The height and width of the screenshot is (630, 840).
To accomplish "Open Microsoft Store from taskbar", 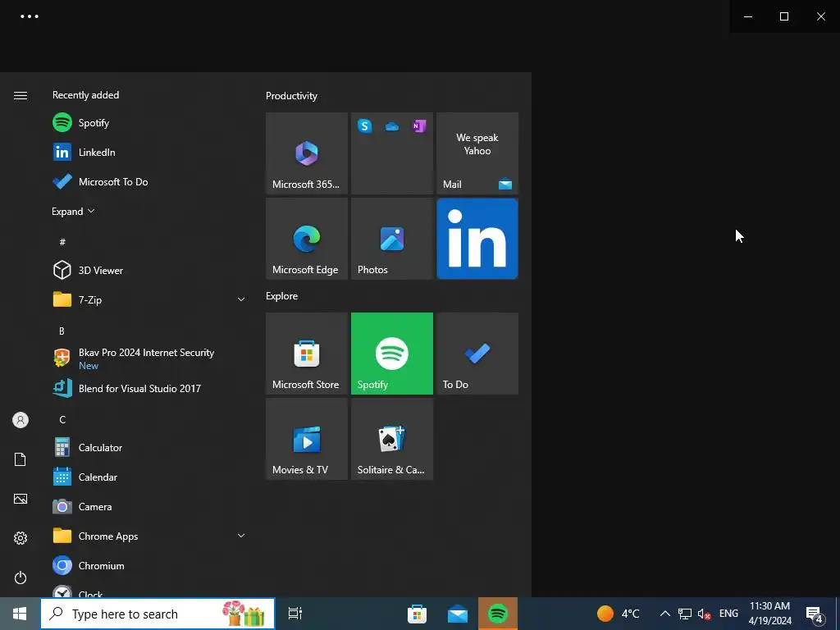I will coord(417,614).
